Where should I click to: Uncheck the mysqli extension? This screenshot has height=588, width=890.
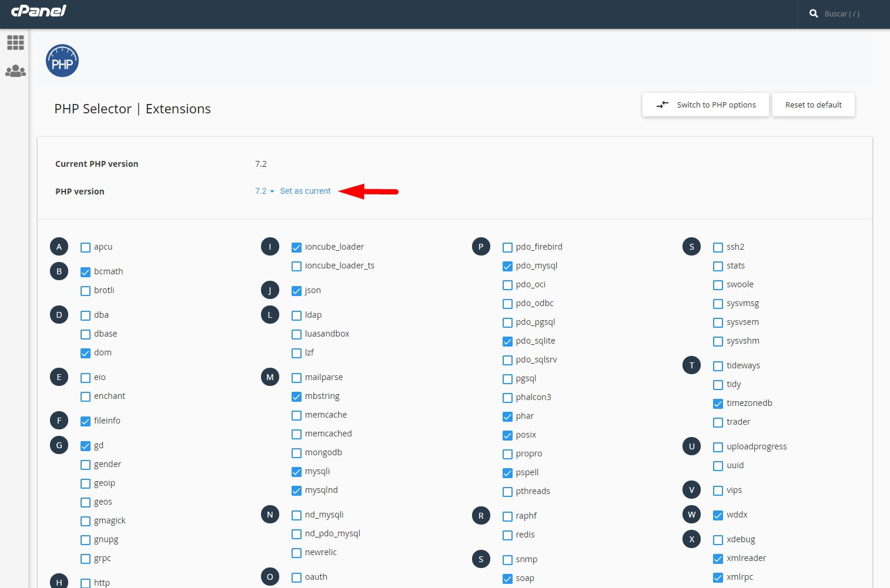pos(296,472)
